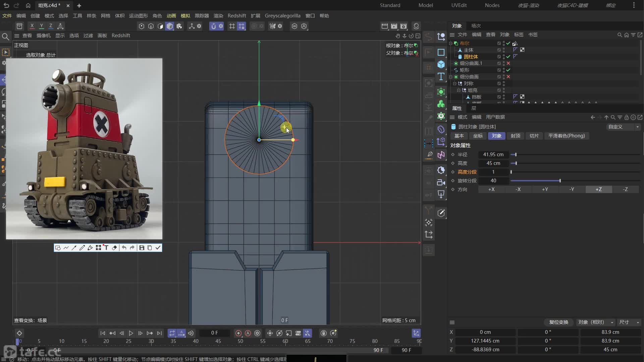Open Object manager hamburger menu

point(452,35)
